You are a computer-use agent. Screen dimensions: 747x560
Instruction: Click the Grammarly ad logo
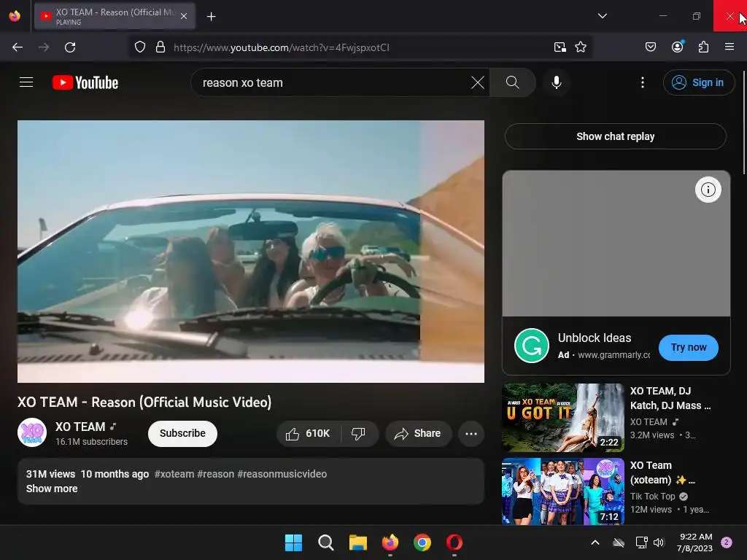[x=532, y=346]
